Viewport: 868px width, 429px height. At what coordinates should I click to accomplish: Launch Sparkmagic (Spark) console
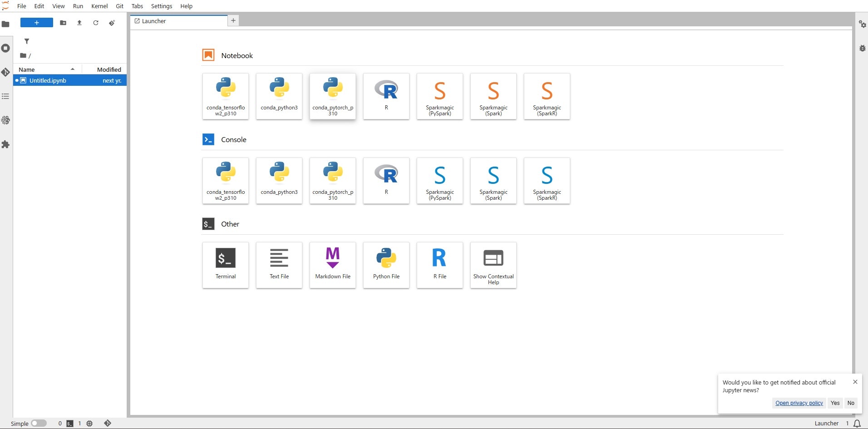tap(493, 181)
